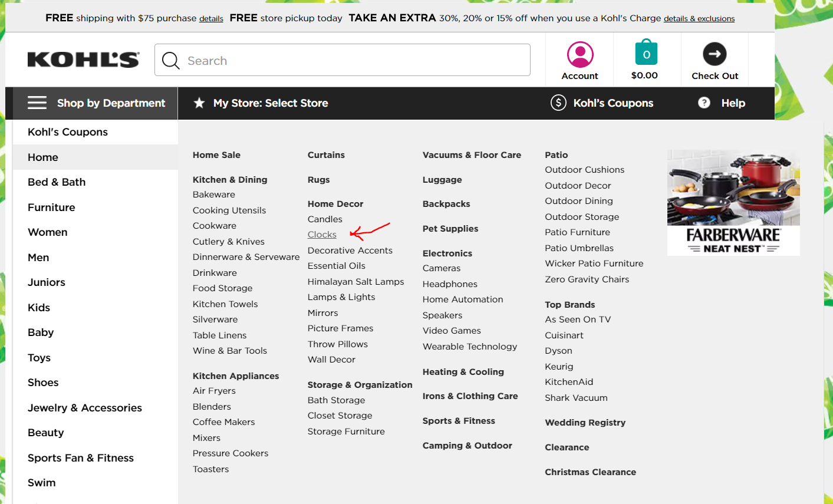The height and width of the screenshot is (504, 833).
Task: Select the Bed & Bath department
Action: tap(57, 182)
